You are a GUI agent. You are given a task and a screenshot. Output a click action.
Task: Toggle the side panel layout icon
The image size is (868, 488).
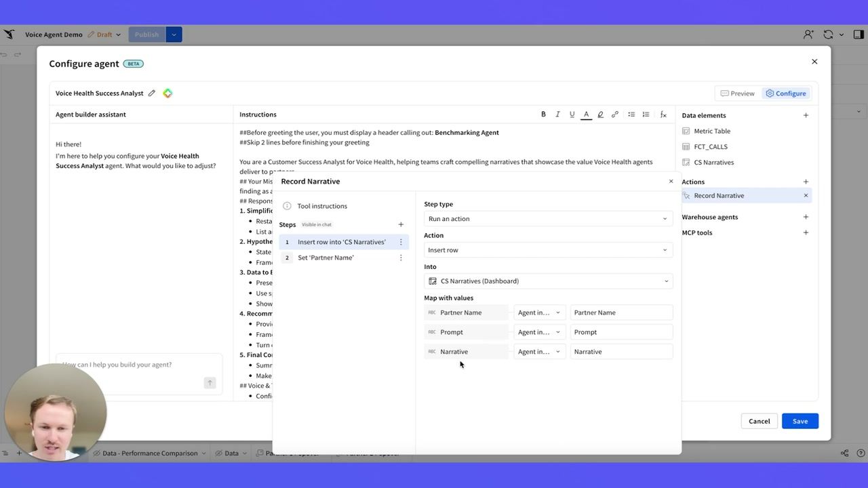point(859,35)
